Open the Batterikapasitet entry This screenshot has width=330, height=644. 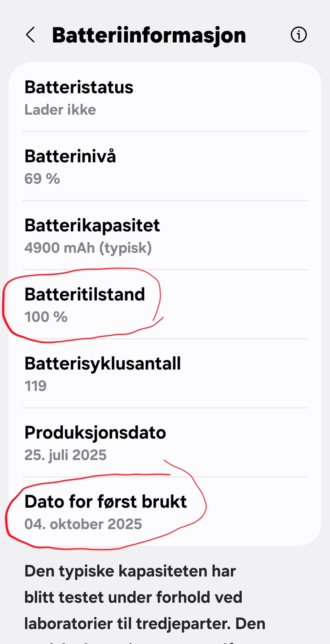(x=165, y=236)
